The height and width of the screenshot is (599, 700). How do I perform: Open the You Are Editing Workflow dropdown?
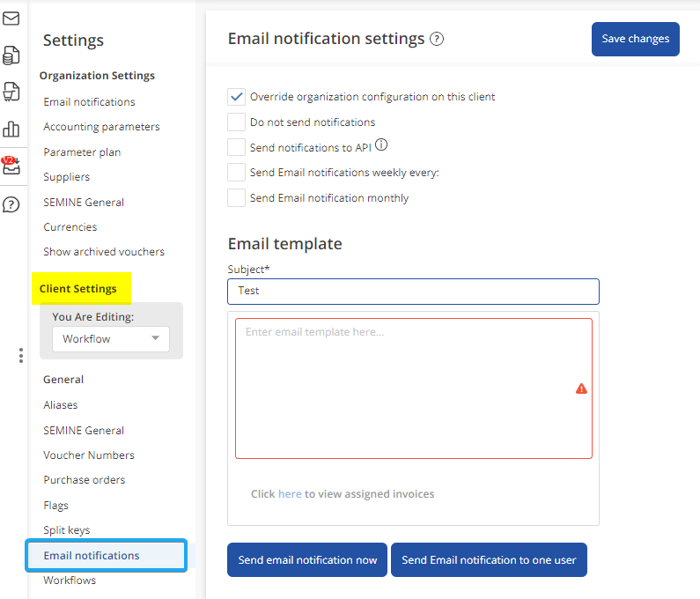click(110, 339)
